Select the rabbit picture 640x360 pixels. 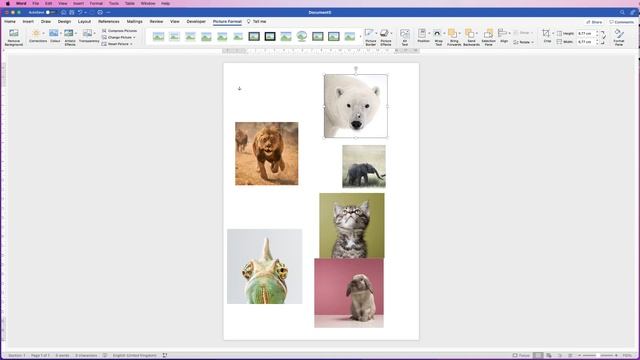(349, 293)
